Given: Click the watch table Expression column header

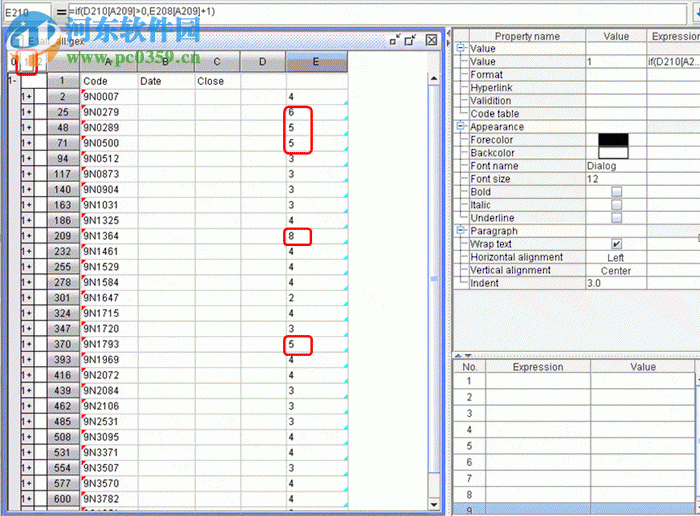Looking at the screenshot, I should tap(538, 367).
